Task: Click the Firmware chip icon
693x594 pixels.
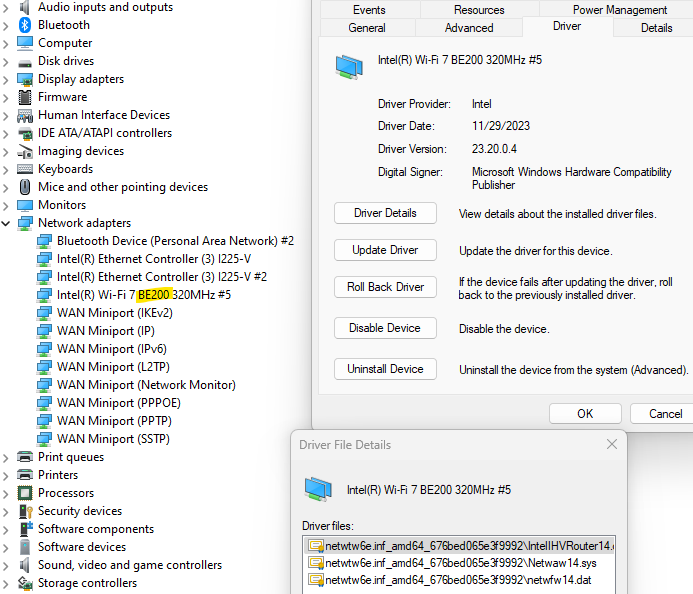Action: pyautogui.click(x=25, y=97)
